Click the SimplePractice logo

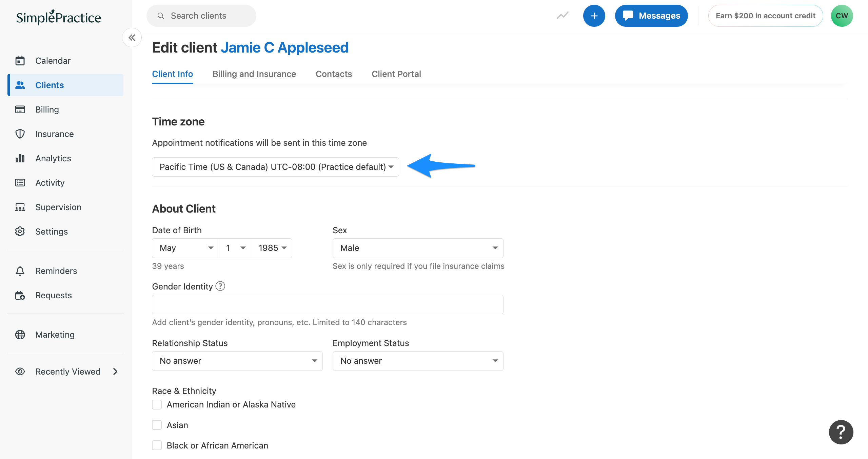click(58, 17)
